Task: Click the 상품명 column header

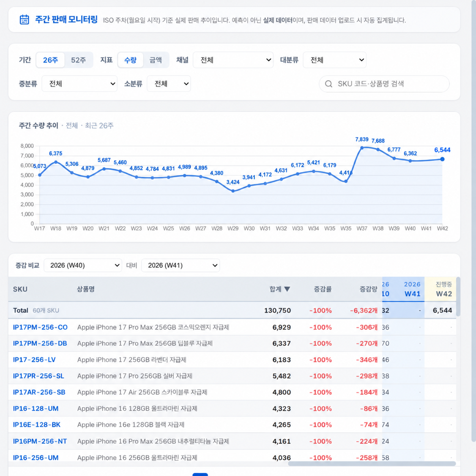Action: (x=86, y=289)
